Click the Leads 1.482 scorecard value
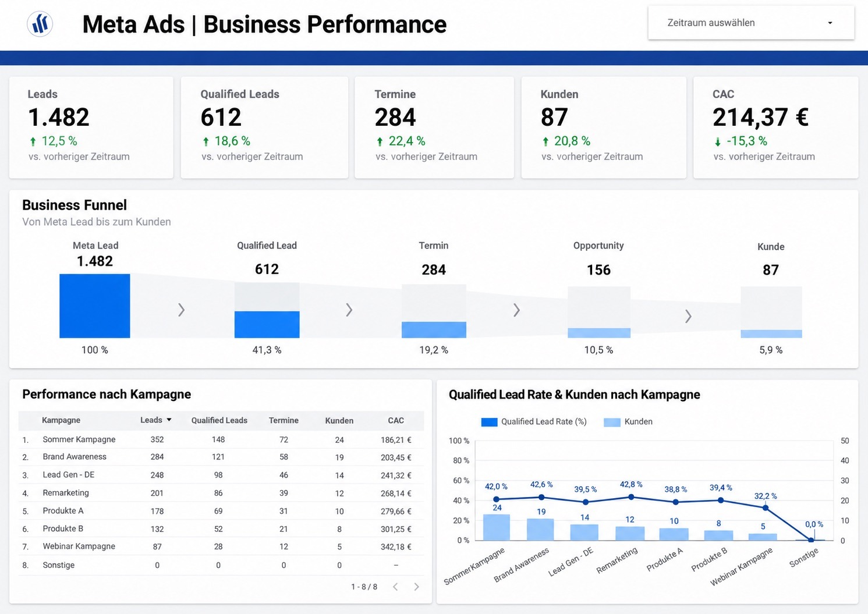 pyautogui.click(x=59, y=118)
